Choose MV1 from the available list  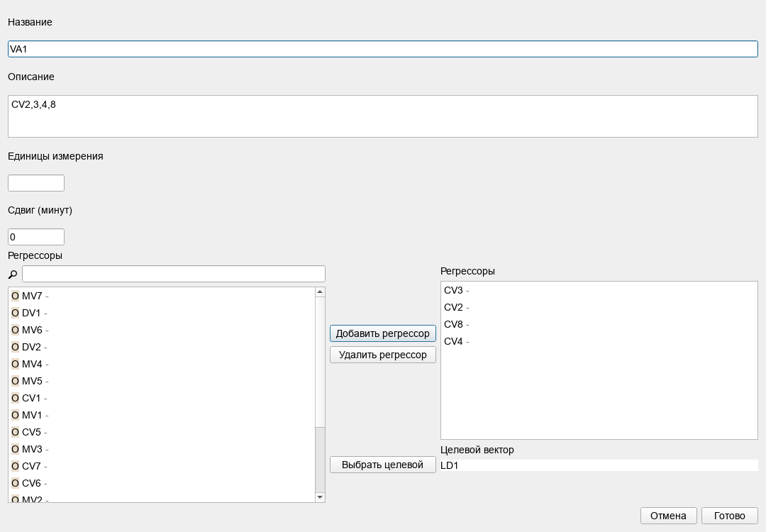tap(162, 415)
